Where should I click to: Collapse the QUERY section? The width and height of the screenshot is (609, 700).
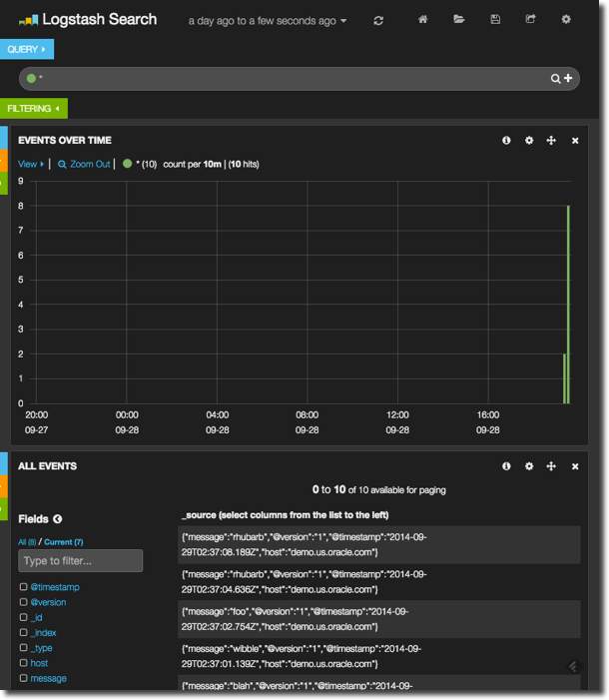[27, 49]
